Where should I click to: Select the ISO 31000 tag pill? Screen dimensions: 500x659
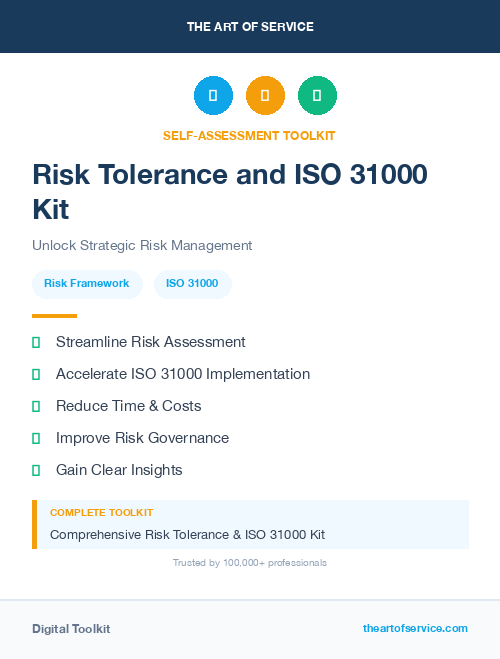click(192, 284)
